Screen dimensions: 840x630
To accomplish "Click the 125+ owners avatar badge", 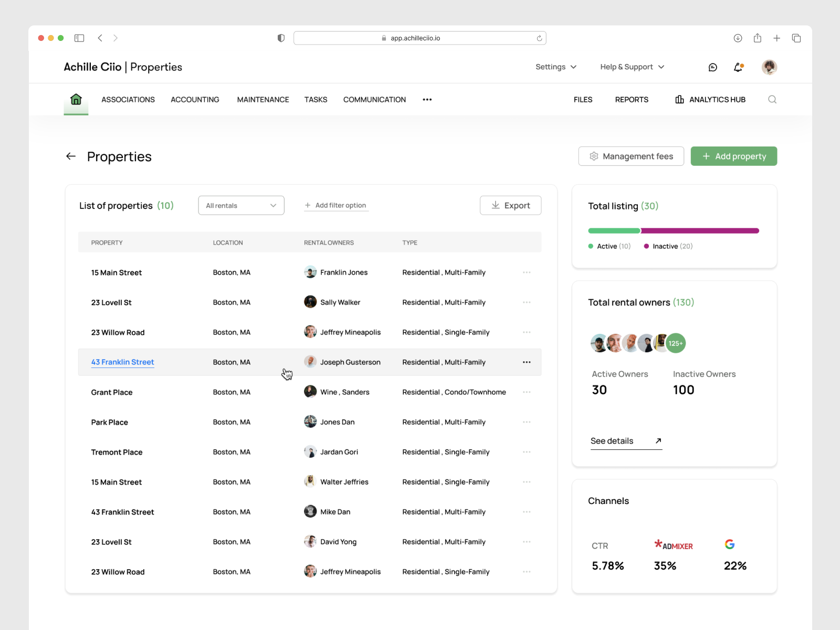I will [x=676, y=343].
